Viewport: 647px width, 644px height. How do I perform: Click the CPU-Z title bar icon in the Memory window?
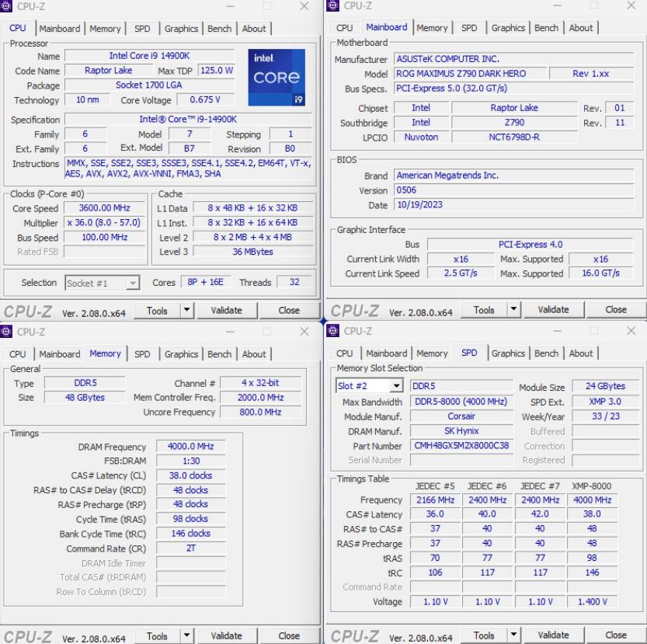point(7,332)
